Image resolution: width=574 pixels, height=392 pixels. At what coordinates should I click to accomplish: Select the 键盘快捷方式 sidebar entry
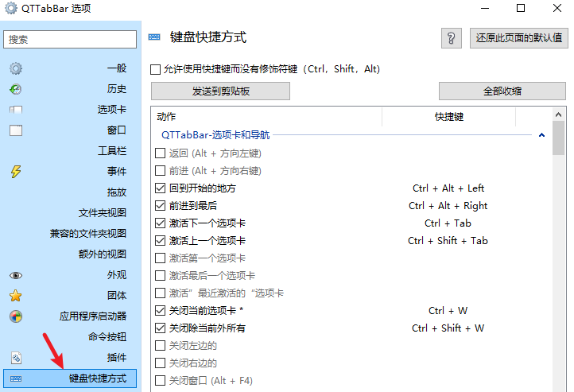point(70,378)
